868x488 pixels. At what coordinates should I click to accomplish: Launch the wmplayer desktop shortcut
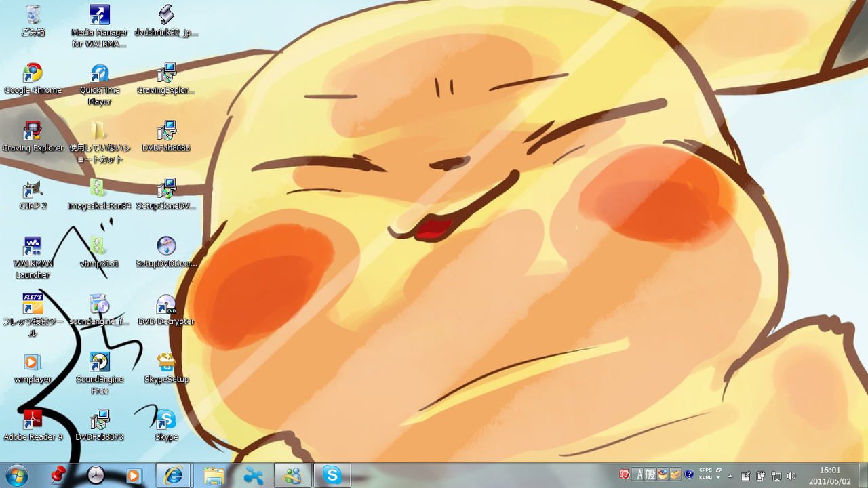pos(33,368)
